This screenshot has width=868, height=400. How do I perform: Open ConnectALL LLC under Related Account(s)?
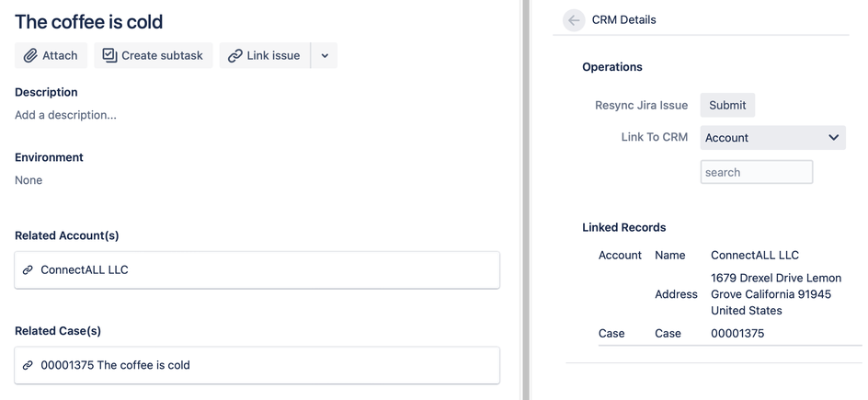tap(85, 270)
